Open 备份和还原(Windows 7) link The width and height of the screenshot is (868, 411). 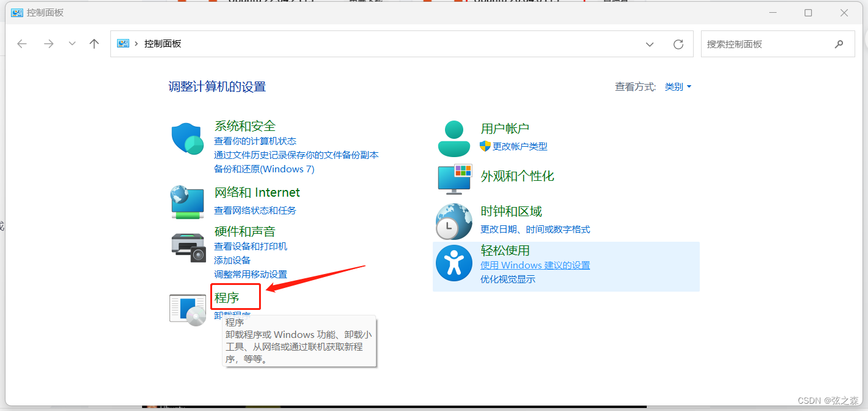(x=265, y=169)
